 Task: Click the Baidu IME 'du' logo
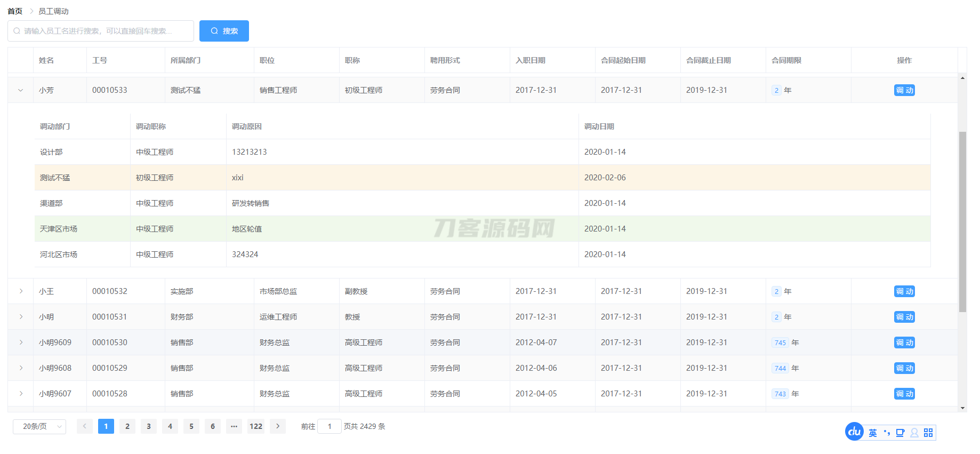click(x=854, y=432)
